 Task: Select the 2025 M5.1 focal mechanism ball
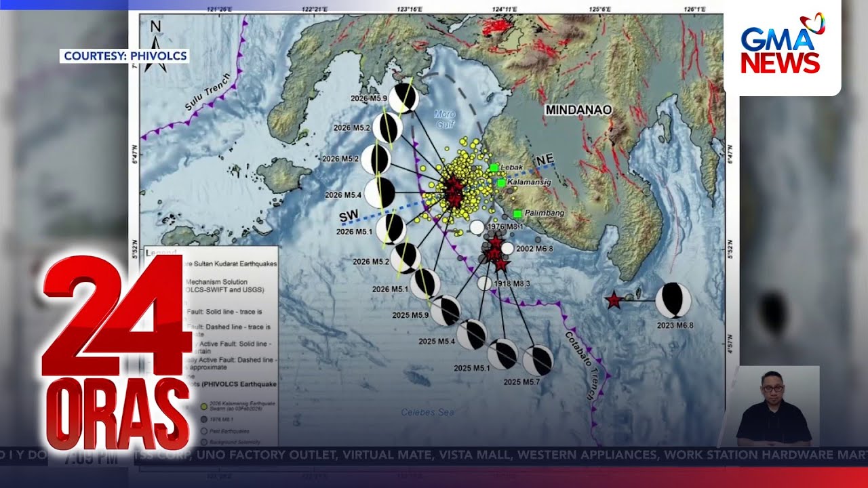tap(502, 354)
